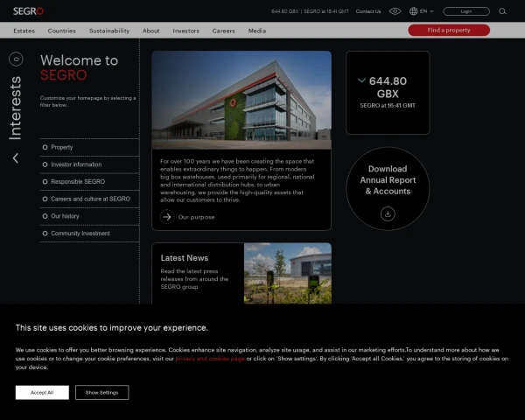The image size is (525, 420).
Task: Open the Estates menu
Action: point(24,31)
